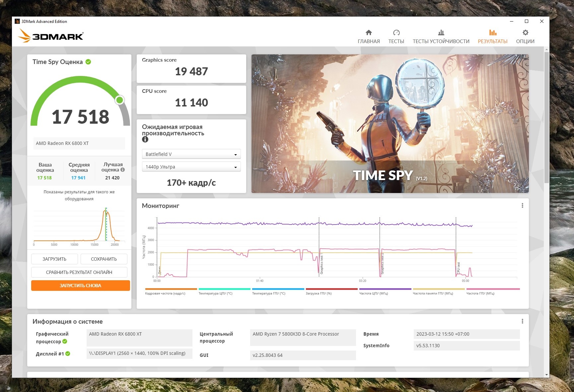
Task: Click СРАВНИТЬ РЕЗУЛЬТАТ ОНЛАЙН button
Action: [79, 272]
